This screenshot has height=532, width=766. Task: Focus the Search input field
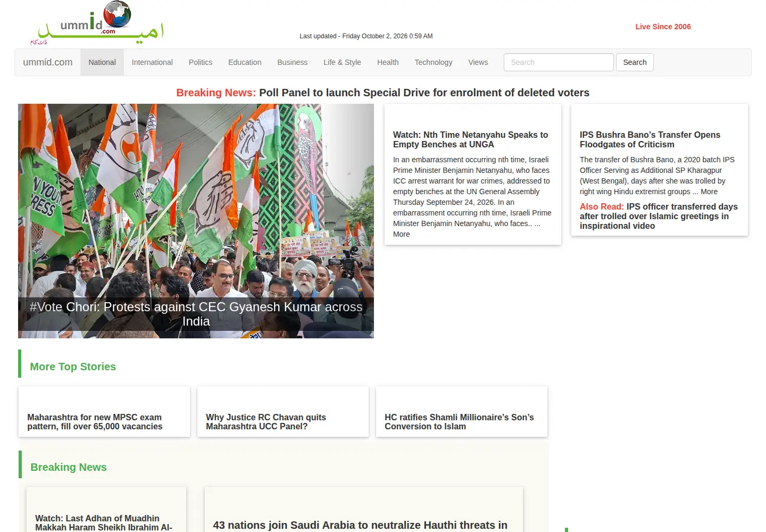coord(559,62)
